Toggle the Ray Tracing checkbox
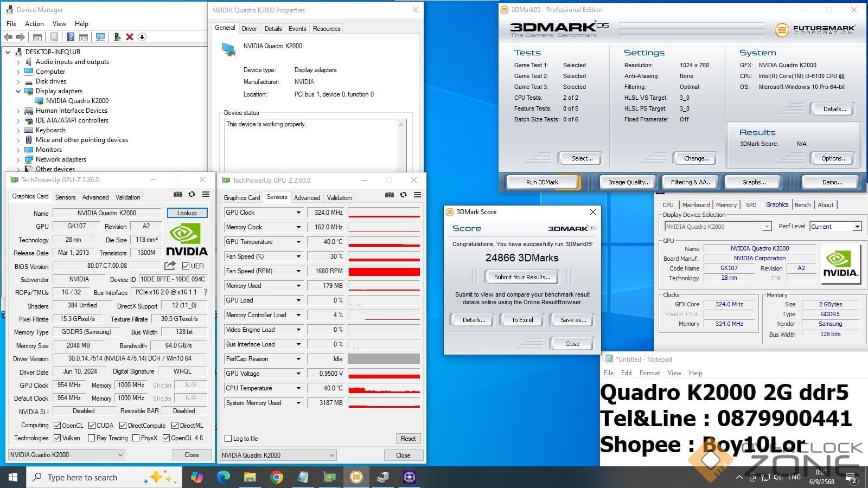The image size is (868, 488). point(91,438)
